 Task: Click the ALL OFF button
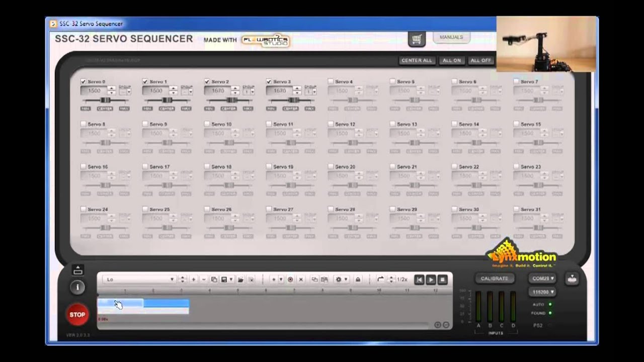(x=480, y=60)
